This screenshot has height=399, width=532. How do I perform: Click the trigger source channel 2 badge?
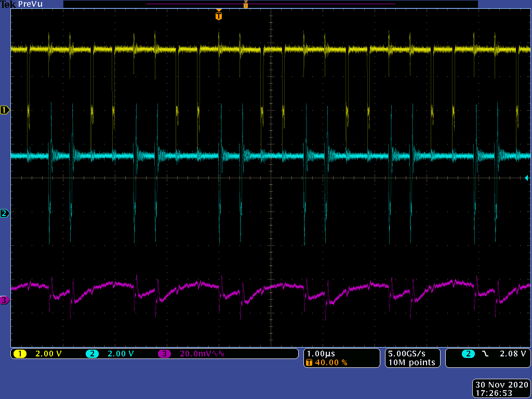[x=468, y=354]
